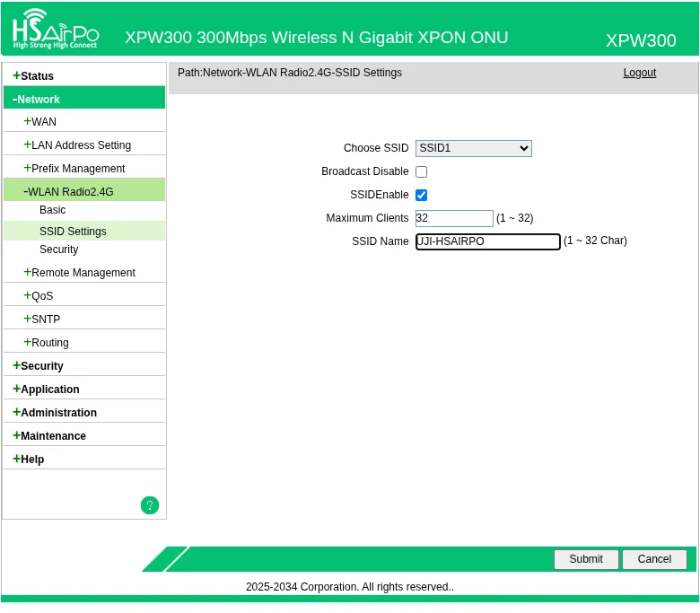Click the Submit button
Viewport: 700px width, 613px height.
tap(586, 559)
